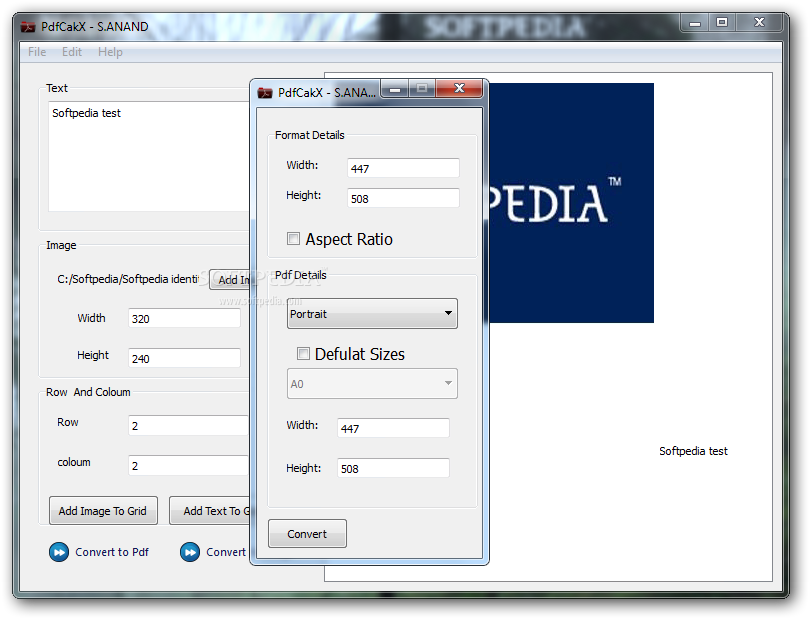810x619 pixels.
Task: Click the Pdf Details Height field
Action: (x=393, y=468)
